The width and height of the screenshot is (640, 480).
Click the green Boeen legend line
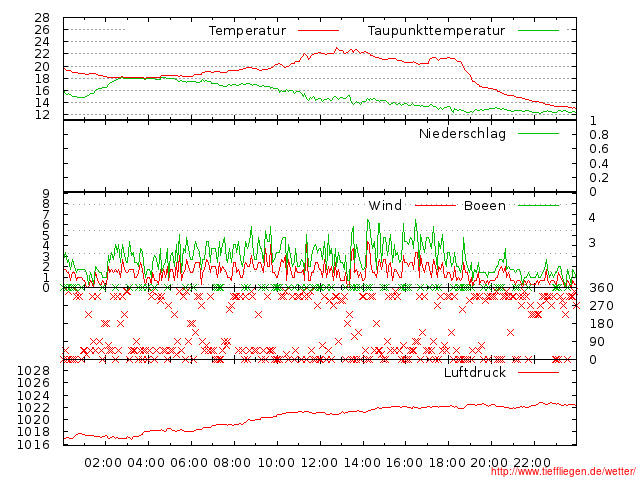click(x=538, y=205)
